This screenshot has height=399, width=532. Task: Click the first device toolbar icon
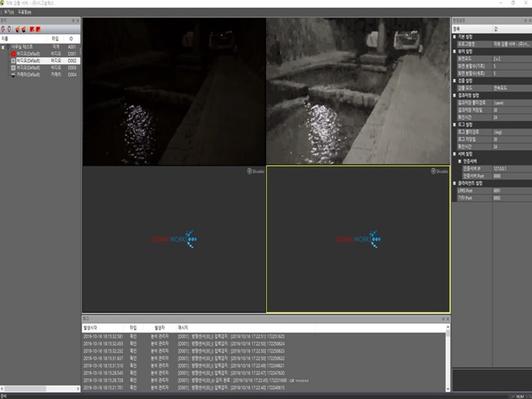tap(3, 29)
